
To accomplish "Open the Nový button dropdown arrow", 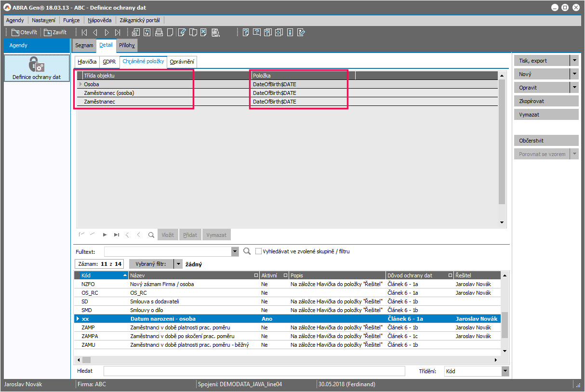I will point(574,75).
